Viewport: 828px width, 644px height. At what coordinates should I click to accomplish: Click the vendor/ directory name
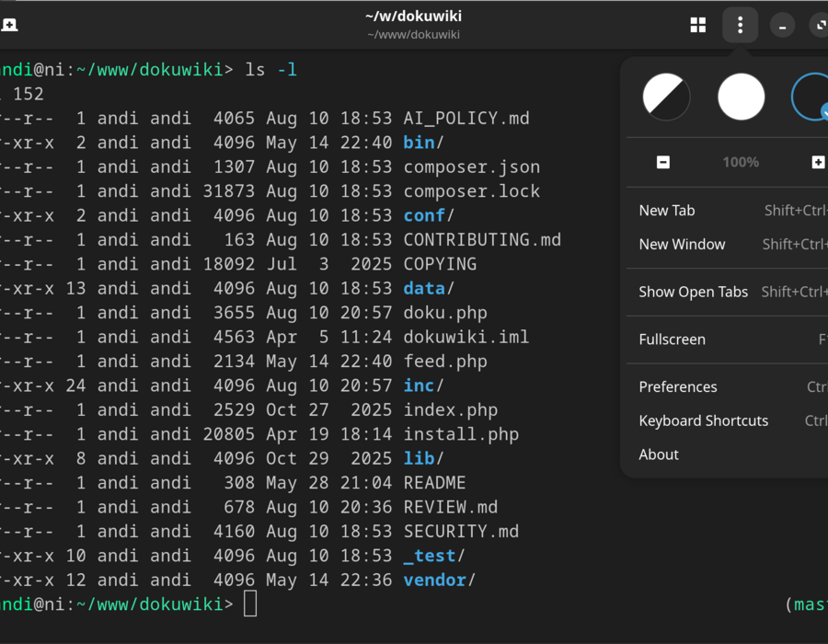point(440,580)
